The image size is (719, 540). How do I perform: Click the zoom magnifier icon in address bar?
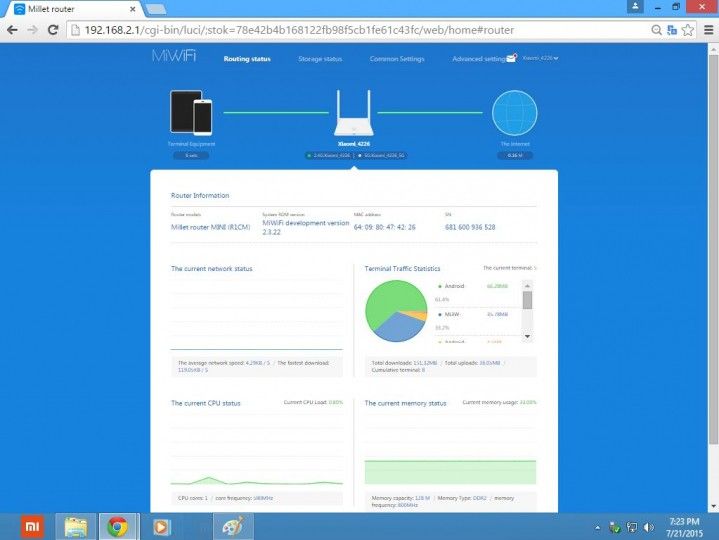(657, 30)
